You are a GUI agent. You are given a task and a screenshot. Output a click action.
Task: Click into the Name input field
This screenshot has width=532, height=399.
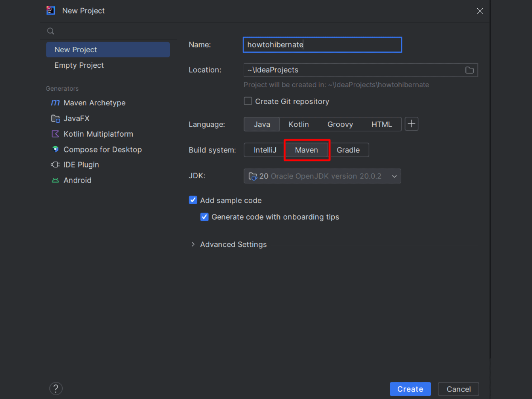(x=322, y=45)
